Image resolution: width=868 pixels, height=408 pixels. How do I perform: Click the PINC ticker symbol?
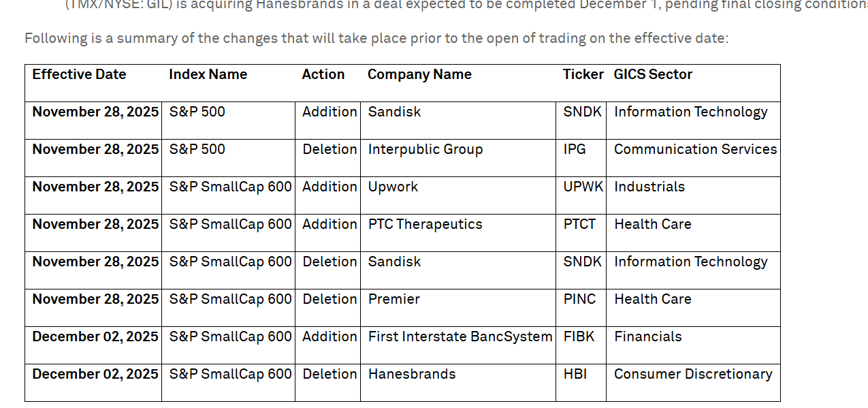coord(579,300)
